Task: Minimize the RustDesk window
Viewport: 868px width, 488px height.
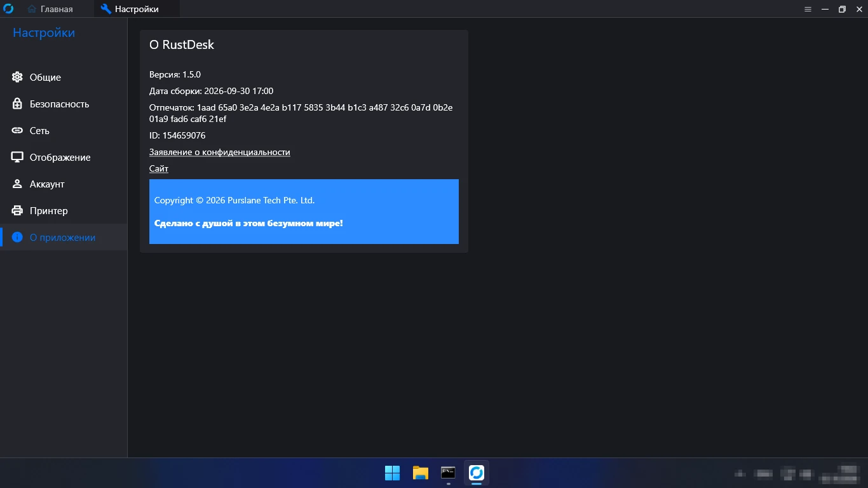Action: 825,9
